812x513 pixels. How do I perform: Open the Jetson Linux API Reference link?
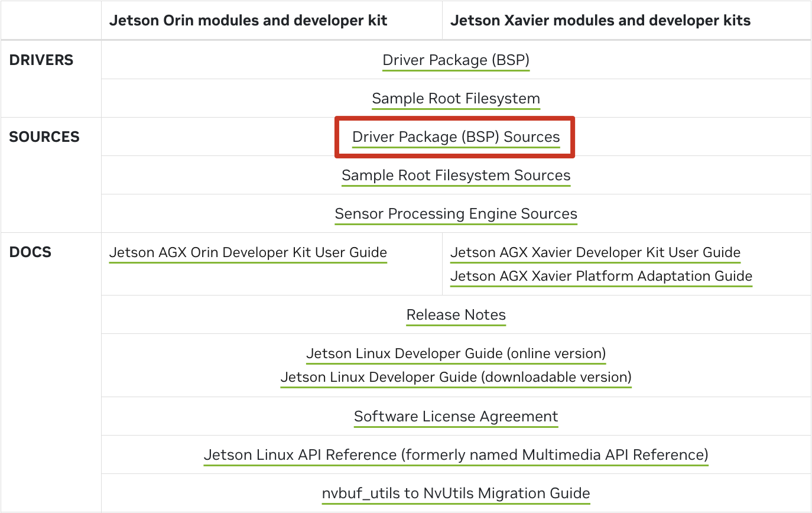click(x=456, y=455)
